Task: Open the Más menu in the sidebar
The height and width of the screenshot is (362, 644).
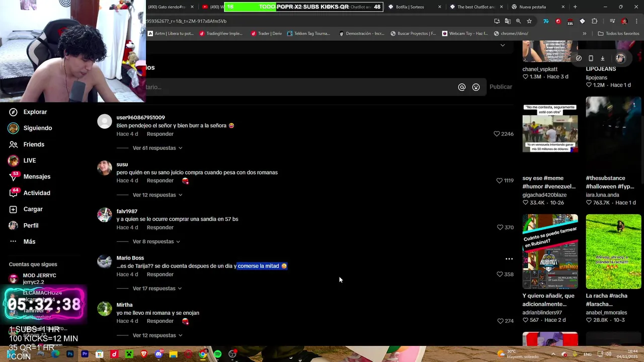Action: pyautogui.click(x=22, y=241)
